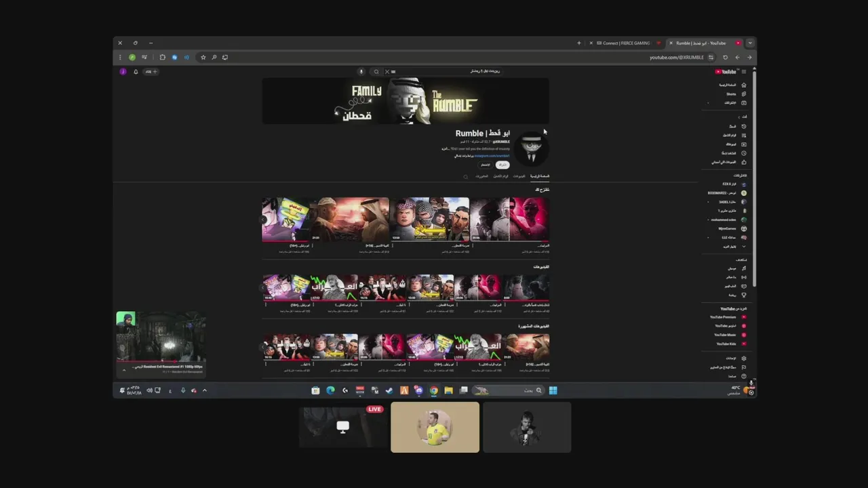Open YouTube notifications bell
Image resolution: width=868 pixels, height=488 pixels.
(136, 71)
